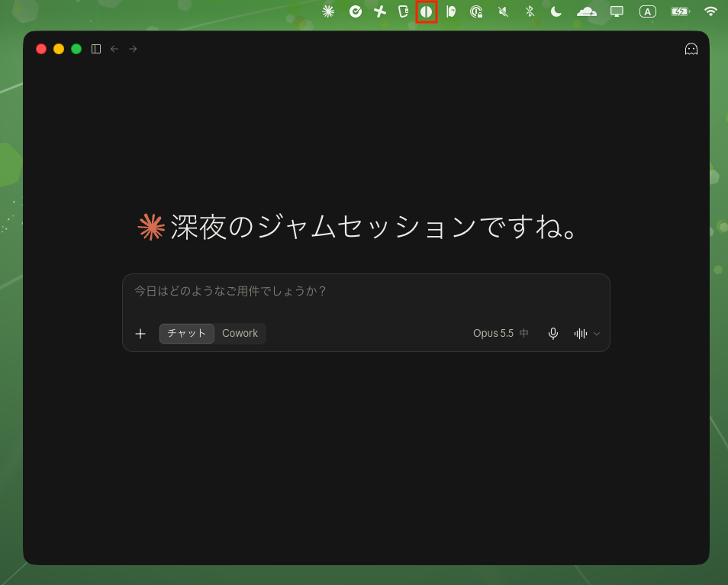Screen dimensions: 728x585
Task: Go back with the left arrow
Action: pos(114,49)
